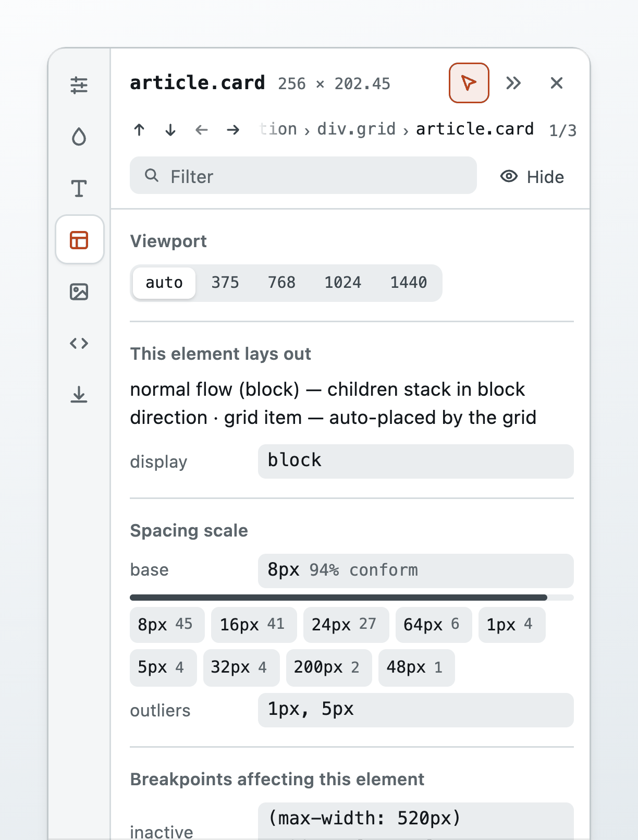Click the 256 × 202.45 dimensions text
This screenshot has width=638, height=840.
[x=334, y=84]
